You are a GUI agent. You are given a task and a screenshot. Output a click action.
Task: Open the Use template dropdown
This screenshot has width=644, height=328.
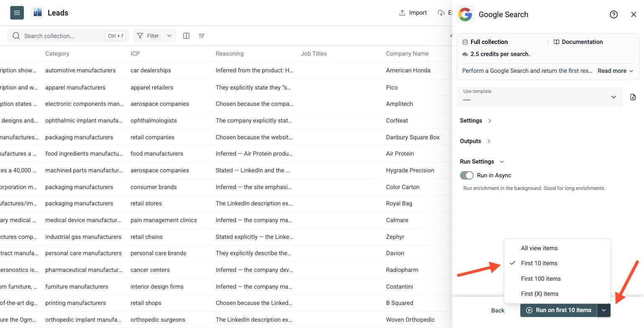click(539, 97)
